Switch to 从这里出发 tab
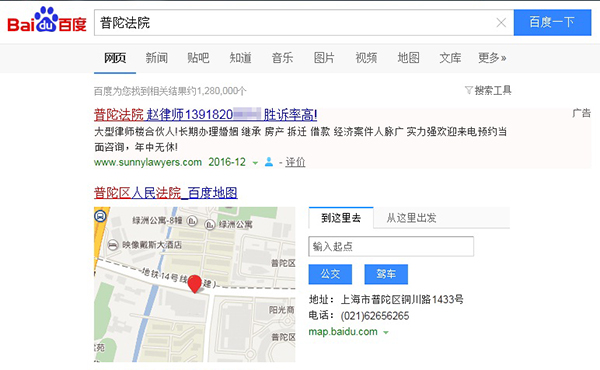Image resolution: width=600 pixels, height=370 pixels. click(x=411, y=218)
